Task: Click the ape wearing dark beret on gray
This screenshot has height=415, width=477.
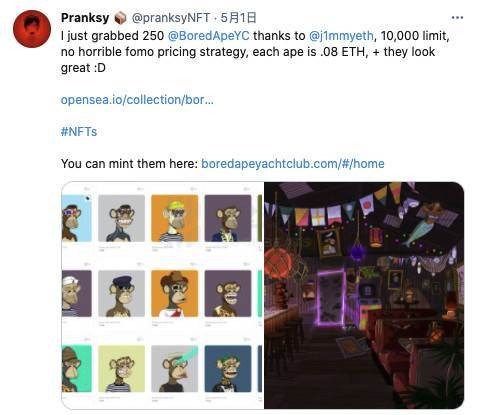Action: pyautogui.click(x=122, y=293)
